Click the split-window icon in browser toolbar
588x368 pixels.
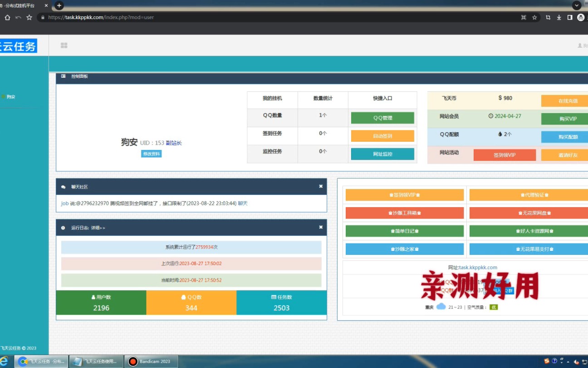click(x=570, y=17)
